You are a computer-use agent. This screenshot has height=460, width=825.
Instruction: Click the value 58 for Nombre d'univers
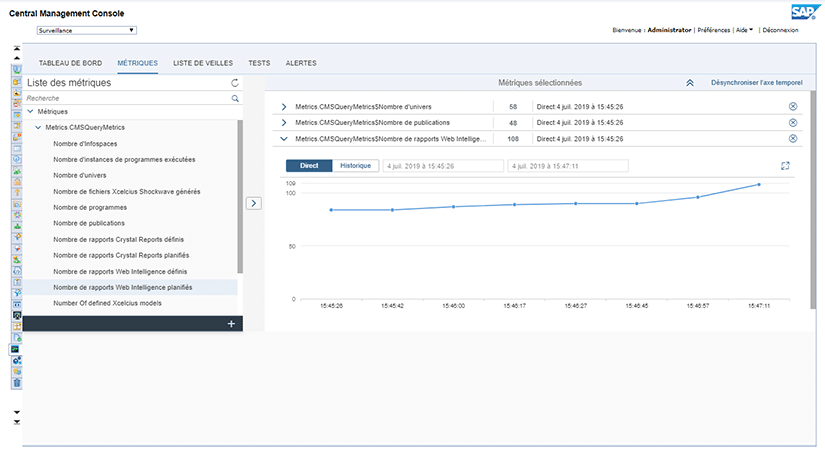[513, 107]
